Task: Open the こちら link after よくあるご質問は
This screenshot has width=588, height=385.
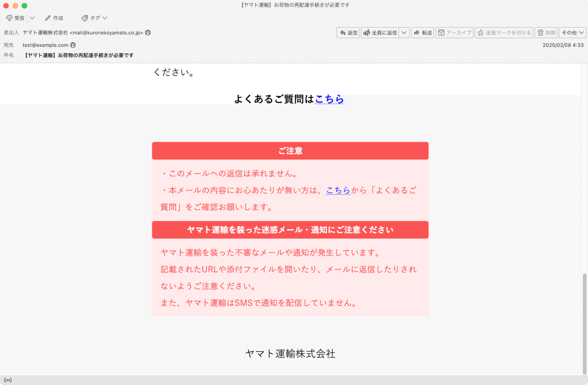Action: tap(329, 99)
